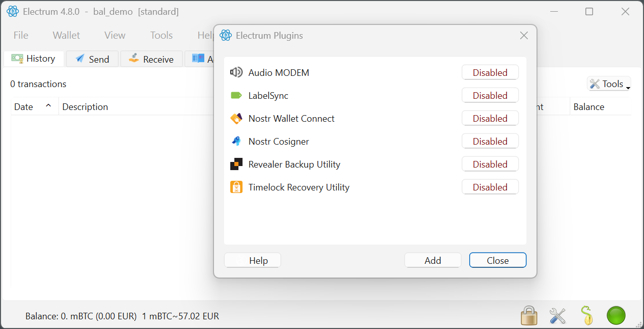Open preferences via status bar tools icon
Image resolution: width=644 pixels, height=329 pixels.
point(558,316)
